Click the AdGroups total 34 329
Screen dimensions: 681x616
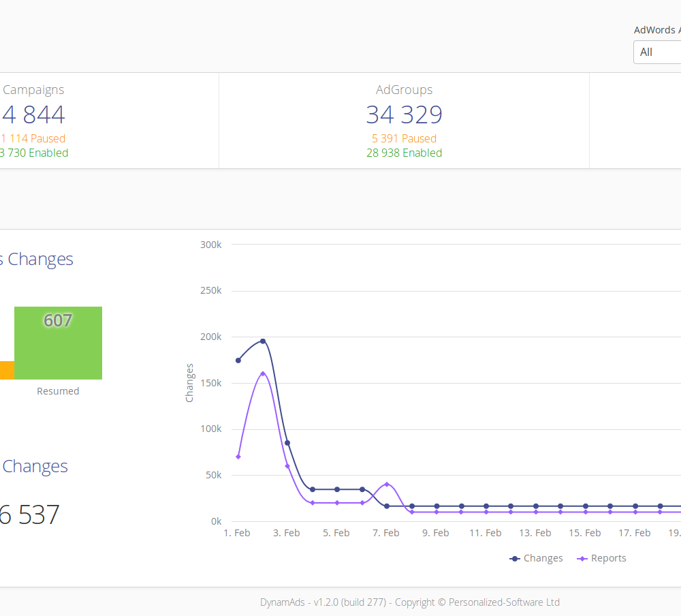pyautogui.click(x=404, y=114)
